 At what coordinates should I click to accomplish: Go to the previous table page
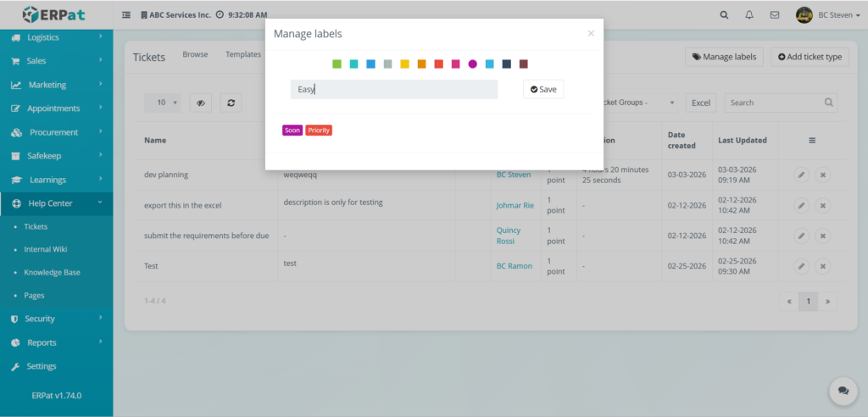click(x=789, y=302)
